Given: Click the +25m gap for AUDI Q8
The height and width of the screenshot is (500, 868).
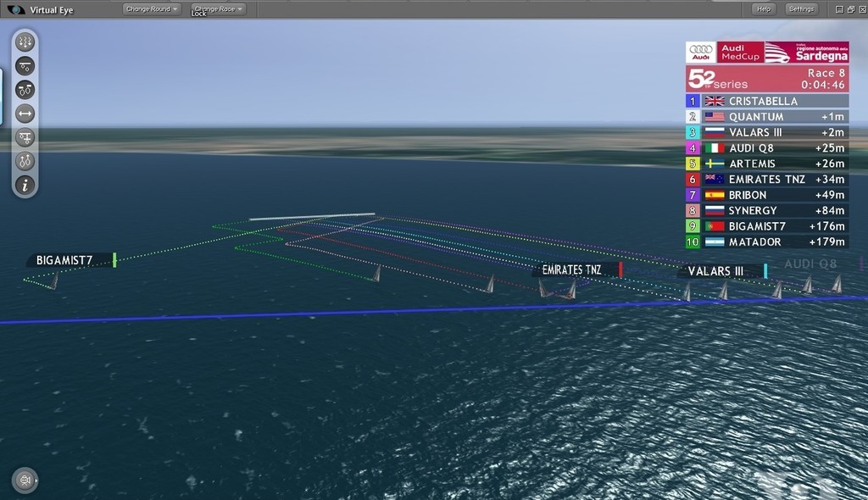Looking at the screenshot, I should click(x=830, y=147).
